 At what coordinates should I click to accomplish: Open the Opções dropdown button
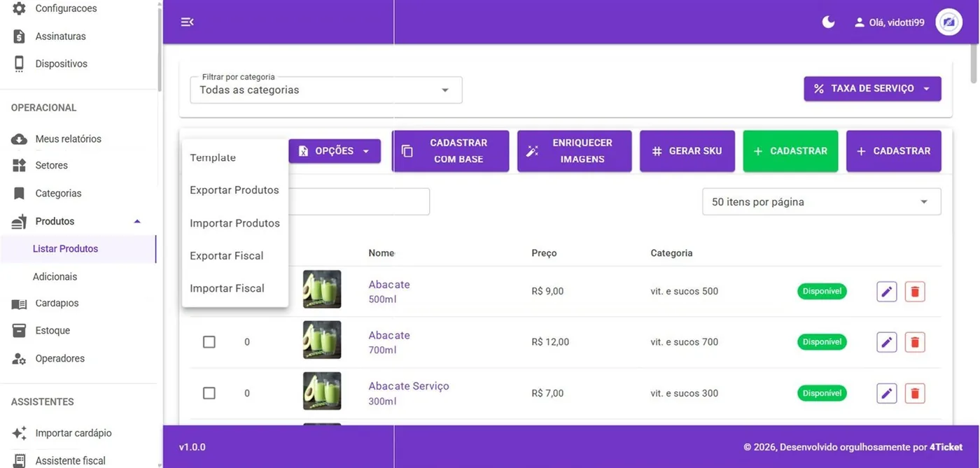[335, 151]
